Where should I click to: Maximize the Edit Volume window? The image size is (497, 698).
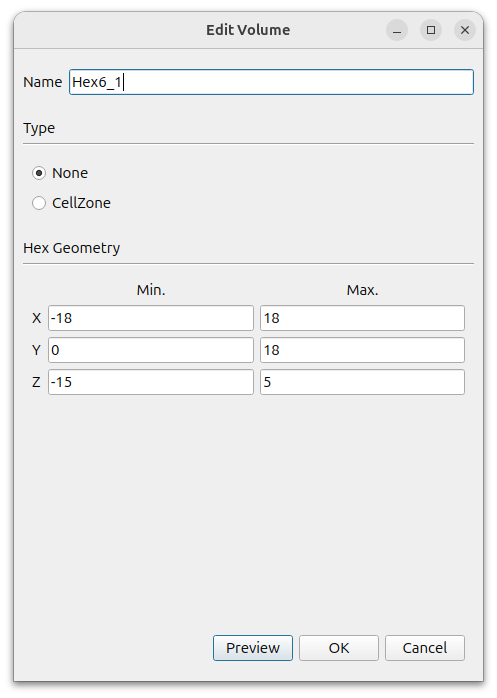(431, 30)
